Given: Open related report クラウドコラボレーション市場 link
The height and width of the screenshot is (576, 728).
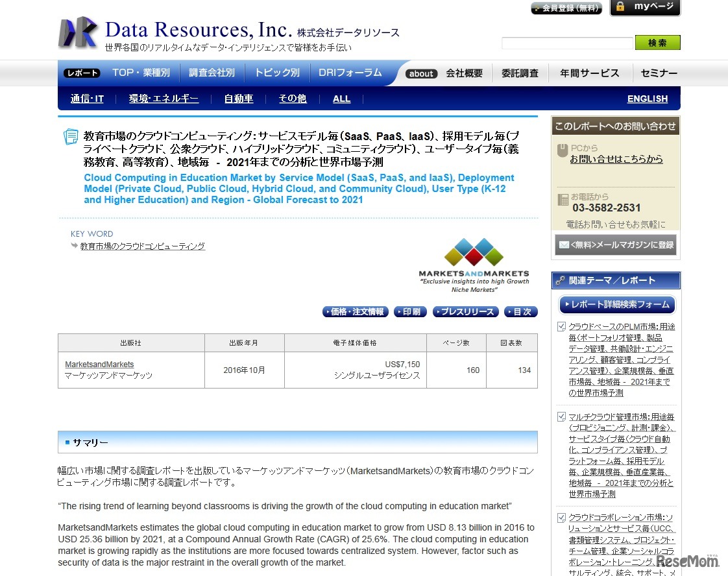Looking at the screenshot, I should click(x=622, y=544).
